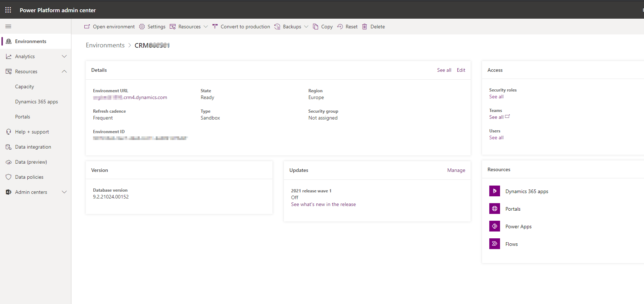Viewport: 644px width, 304px height.
Task: Open the Backups dropdown arrow
Action: click(x=306, y=27)
